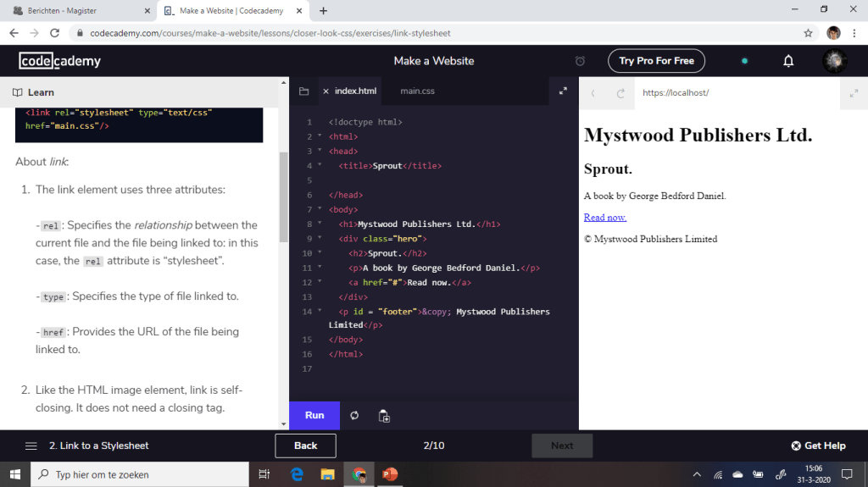The width and height of the screenshot is (868, 487).
Task: Fold the div class hero block at line 9
Action: (x=320, y=239)
